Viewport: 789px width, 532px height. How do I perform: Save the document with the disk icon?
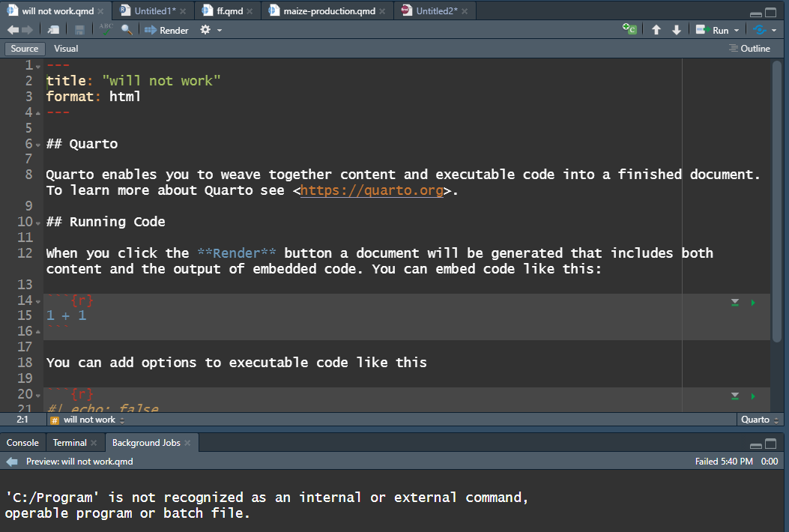pyautogui.click(x=79, y=30)
